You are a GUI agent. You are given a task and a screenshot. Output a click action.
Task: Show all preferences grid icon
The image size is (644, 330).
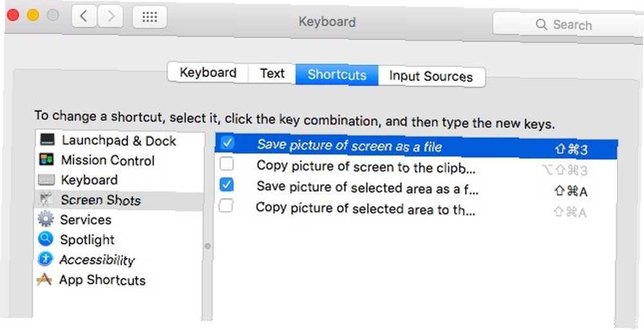pos(149,17)
